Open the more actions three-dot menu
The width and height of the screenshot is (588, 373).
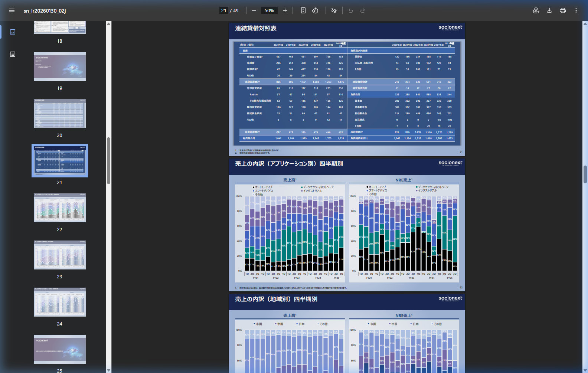(576, 10)
